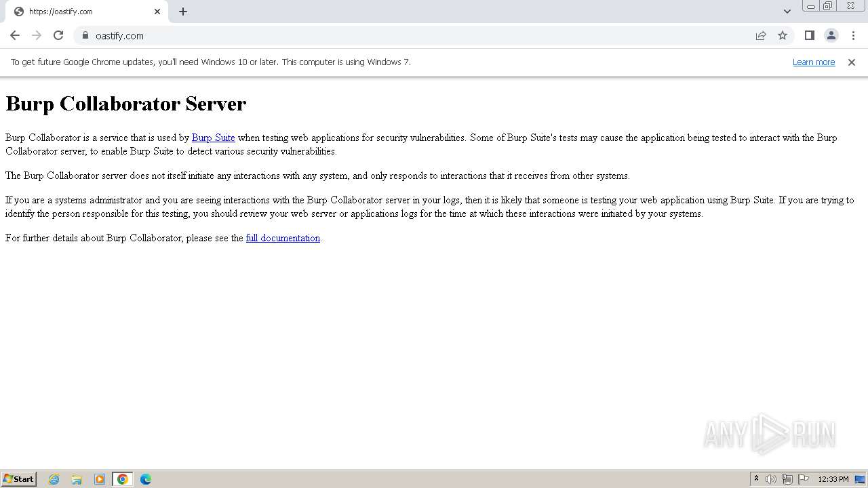868x488 pixels.
Task: Follow the Burp Suite link
Action: (x=213, y=138)
